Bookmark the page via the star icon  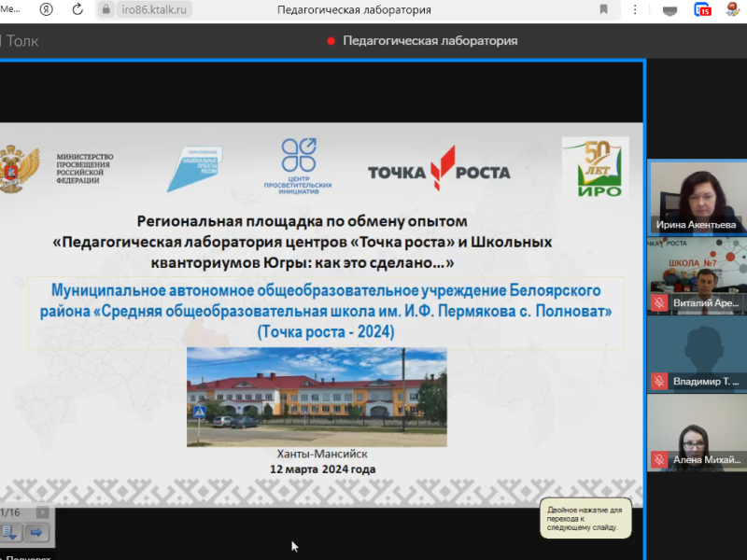[x=603, y=10]
